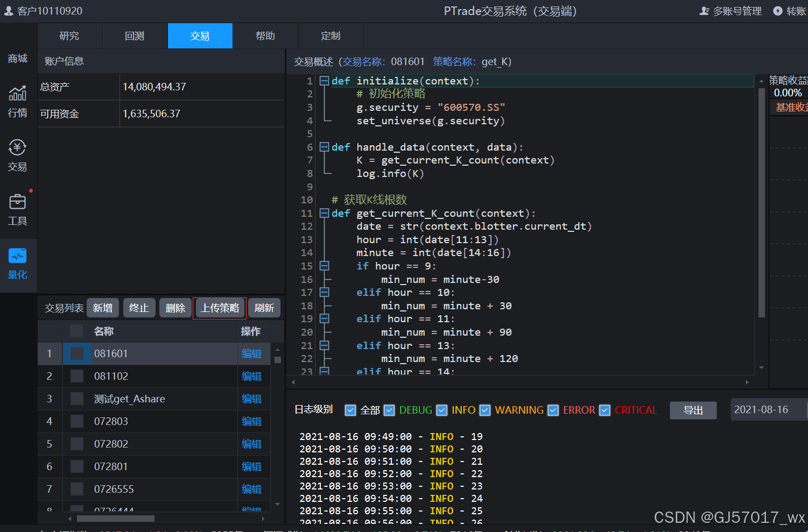Click the 新增 button in trade list

(x=103, y=308)
